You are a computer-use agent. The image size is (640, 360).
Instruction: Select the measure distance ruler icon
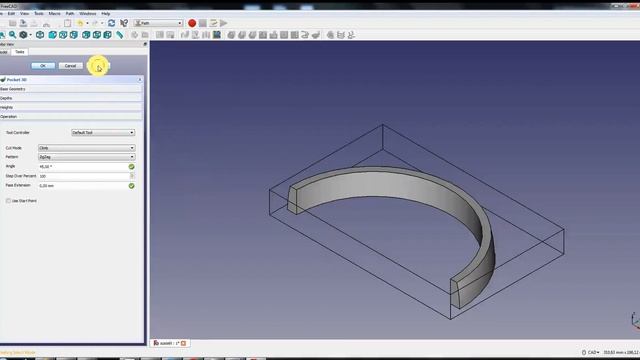tap(120, 35)
